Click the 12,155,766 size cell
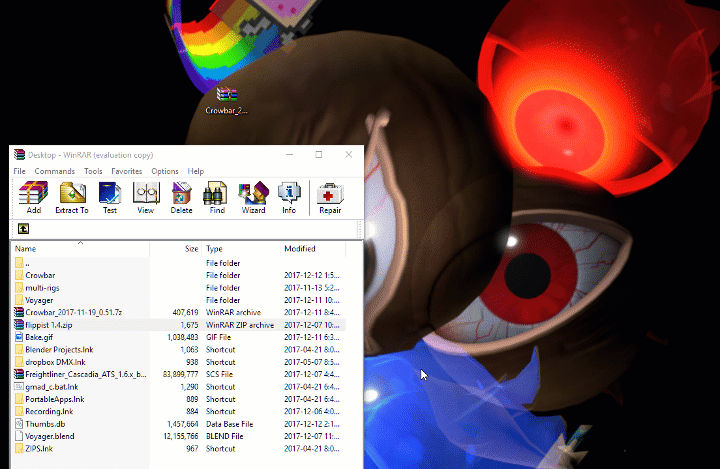 [180, 436]
